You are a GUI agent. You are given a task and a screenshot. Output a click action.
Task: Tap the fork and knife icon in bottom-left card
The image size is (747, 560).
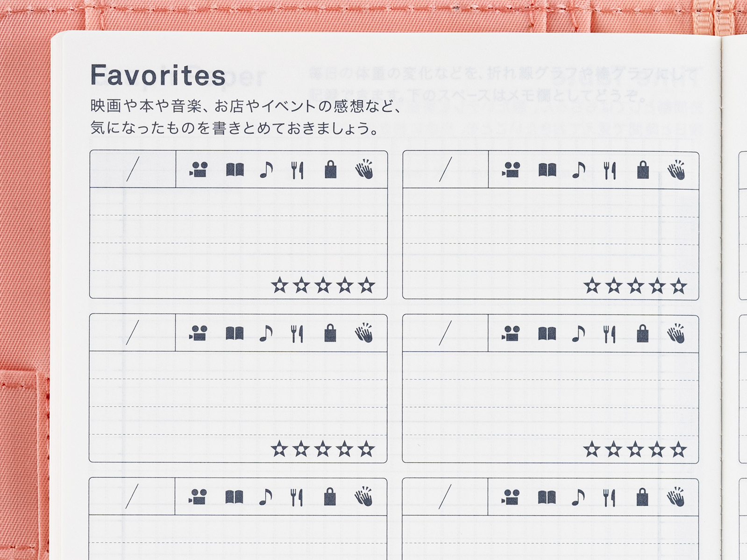coord(297,497)
